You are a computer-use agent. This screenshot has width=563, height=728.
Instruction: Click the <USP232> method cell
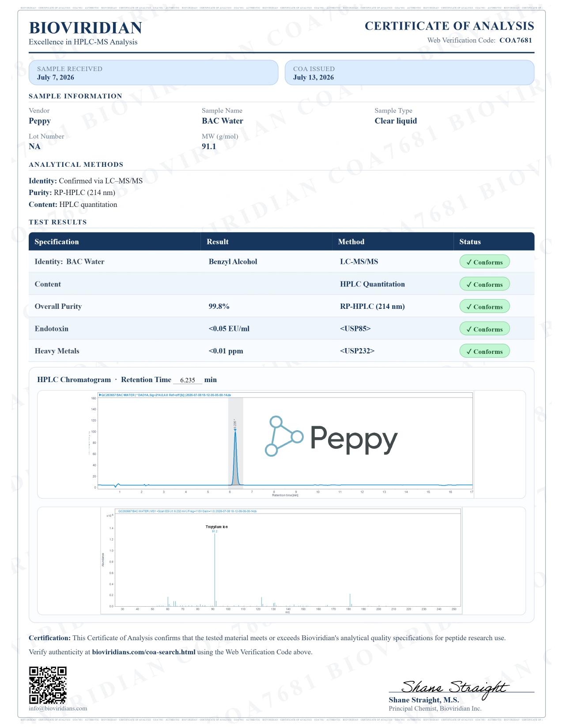(x=357, y=351)
